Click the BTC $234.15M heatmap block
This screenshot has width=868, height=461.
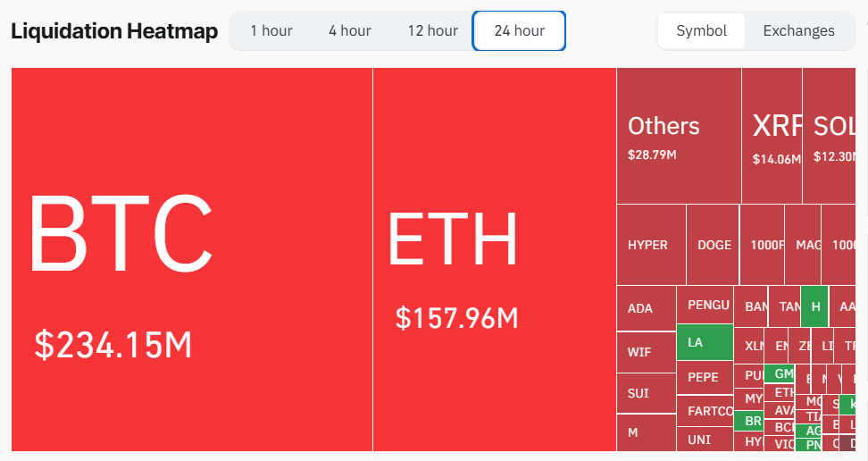point(192,259)
